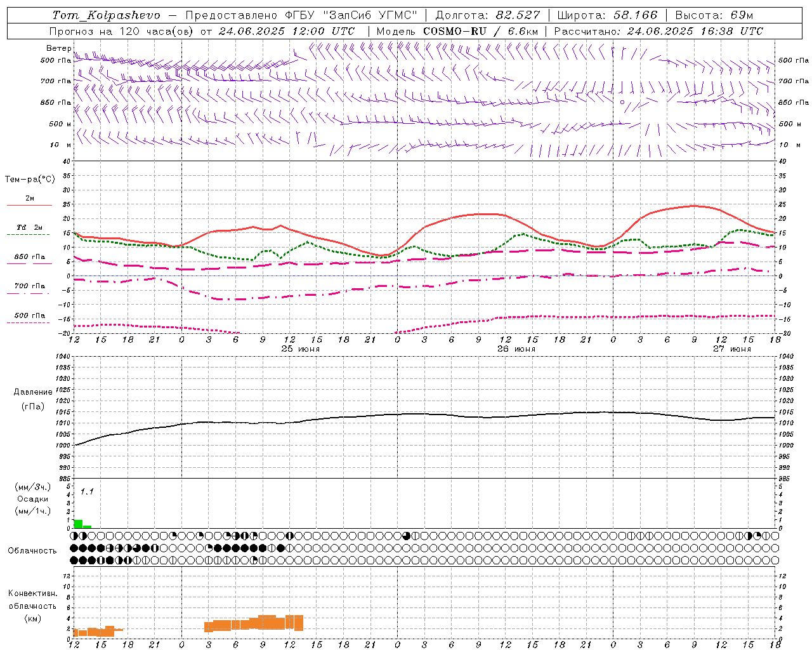
Task: Click the tallest green precipitation bar
Action: pyautogui.click(x=78, y=524)
